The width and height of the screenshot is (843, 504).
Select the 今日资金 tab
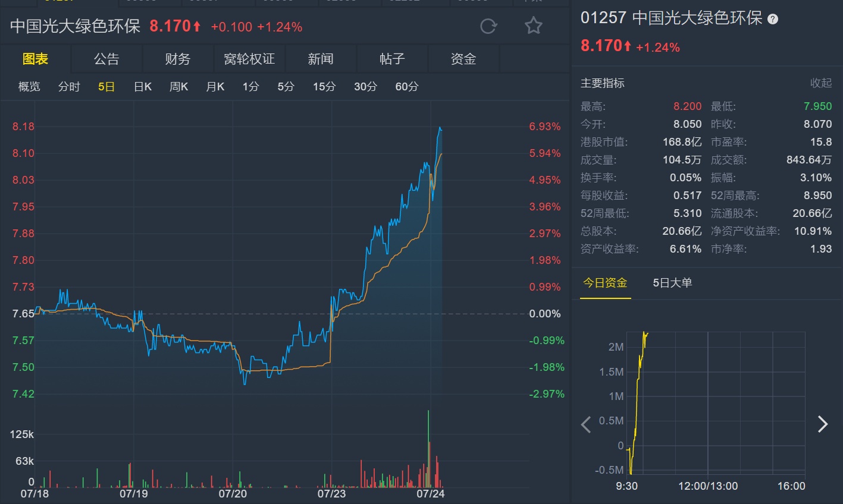point(605,283)
